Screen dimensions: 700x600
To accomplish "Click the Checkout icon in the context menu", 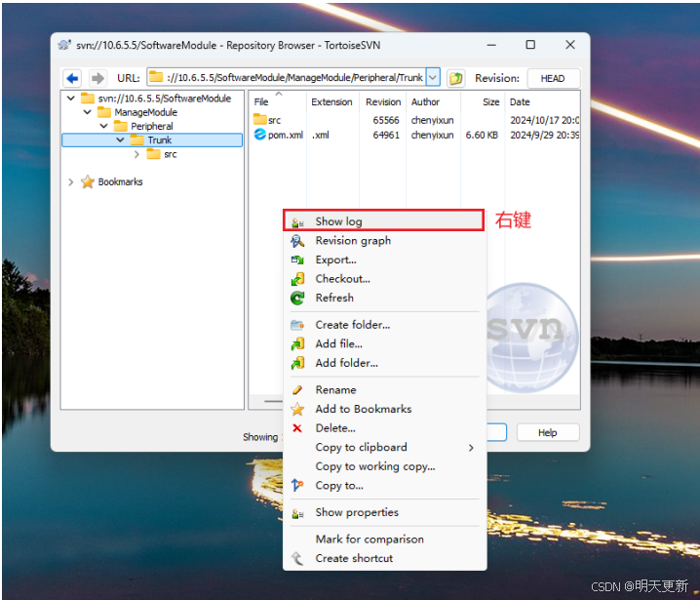I will pyautogui.click(x=297, y=279).
